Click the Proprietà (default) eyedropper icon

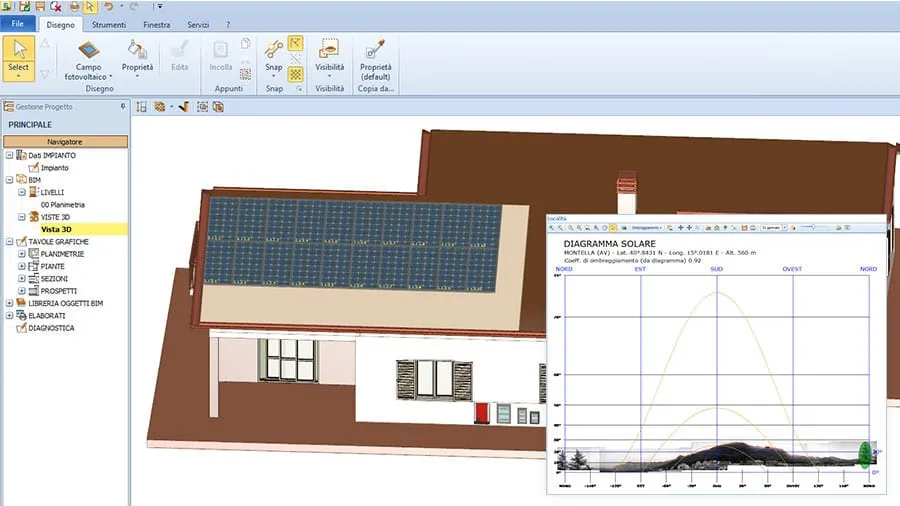pyautogui.click(x=375, y=48)
